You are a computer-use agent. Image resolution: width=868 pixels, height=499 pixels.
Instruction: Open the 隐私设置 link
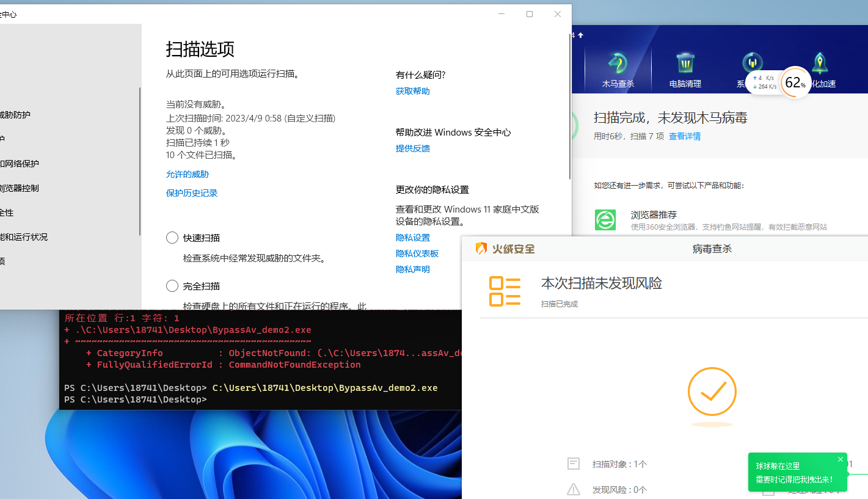point(413,238)
